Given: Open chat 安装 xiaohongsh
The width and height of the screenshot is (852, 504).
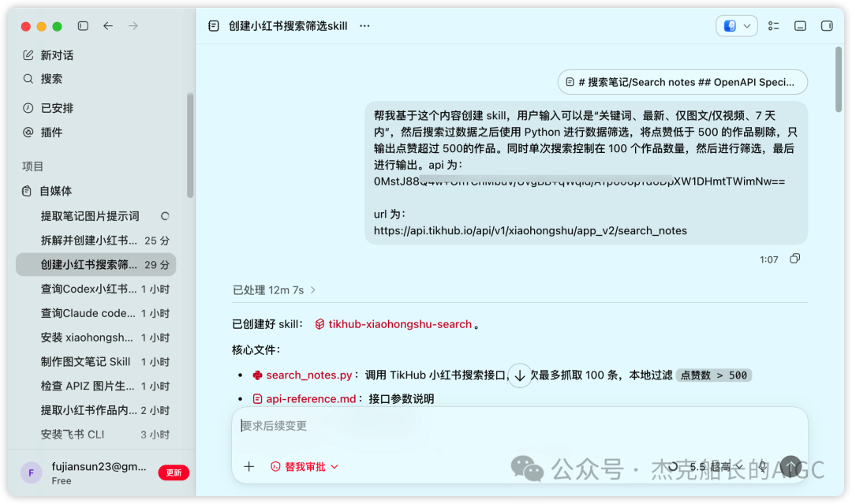Looking at the screenshot, I should coord(96,338).
